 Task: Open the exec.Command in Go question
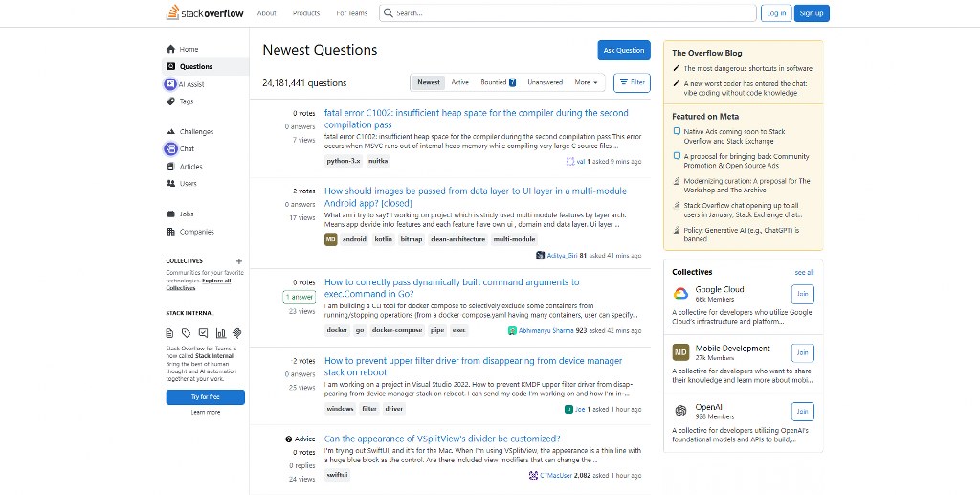pyautogui.click(x=452, y=288)
